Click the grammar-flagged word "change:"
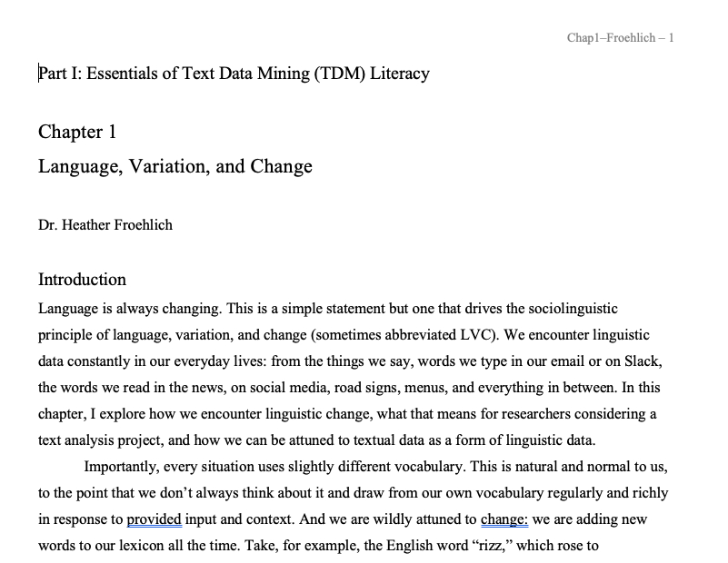This screenshot has width=728, height=563. (x=504, y=520)
